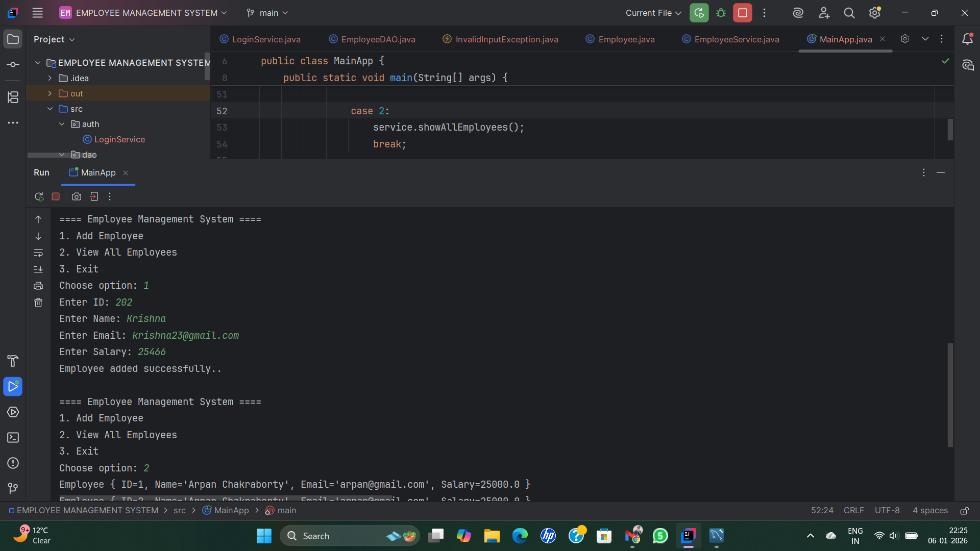
Task: Enable scroll to end in console
Action: coord(38,269)
